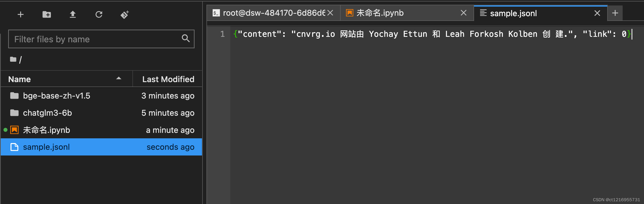Open the chatglm3-6b folder
This screenshot has width=644, height=204.
click(47, 113)
